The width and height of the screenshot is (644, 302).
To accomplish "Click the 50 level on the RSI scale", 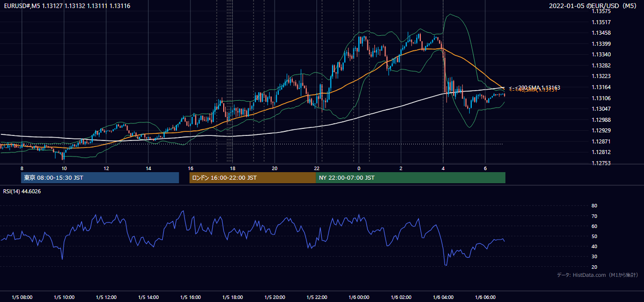I will coord(594,236).
